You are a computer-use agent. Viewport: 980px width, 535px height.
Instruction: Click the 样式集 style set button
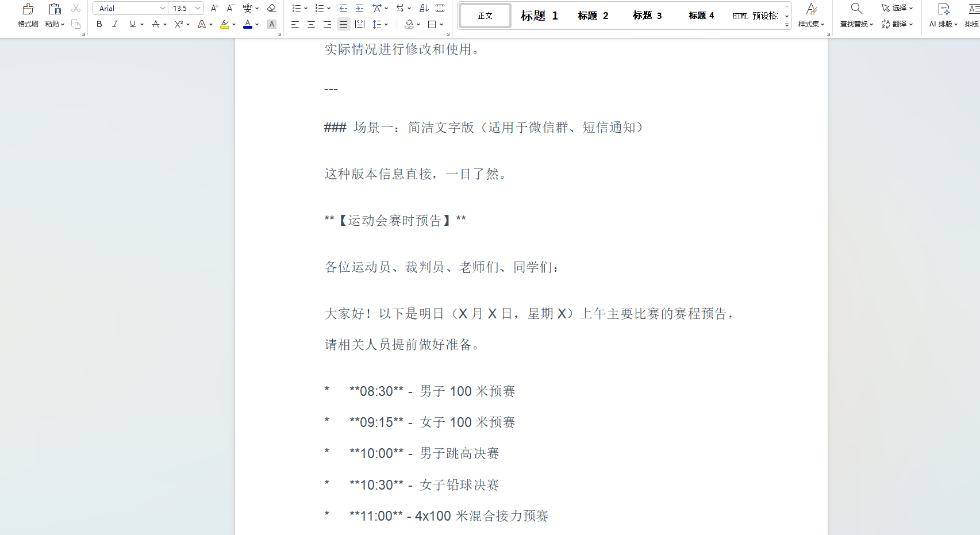pyautogui.click(x=811, y=15)
